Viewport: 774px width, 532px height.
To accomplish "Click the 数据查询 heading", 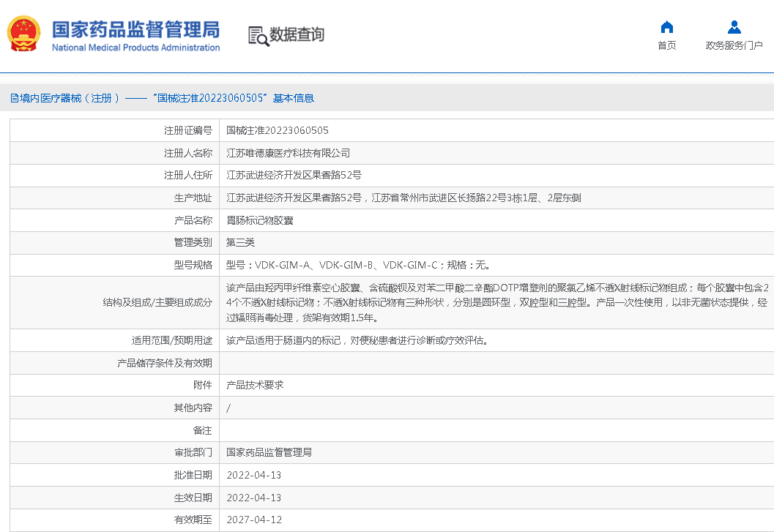I will coord(297,34).
